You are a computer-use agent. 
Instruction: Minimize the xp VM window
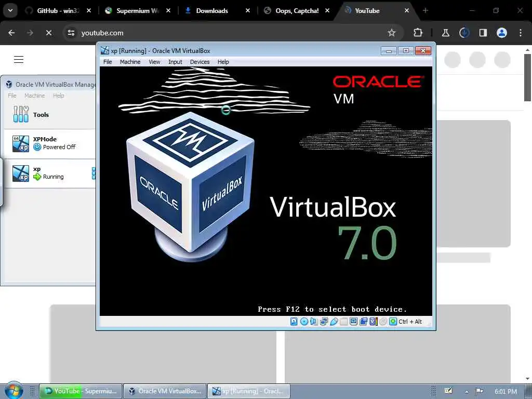[x=389, y=51]
